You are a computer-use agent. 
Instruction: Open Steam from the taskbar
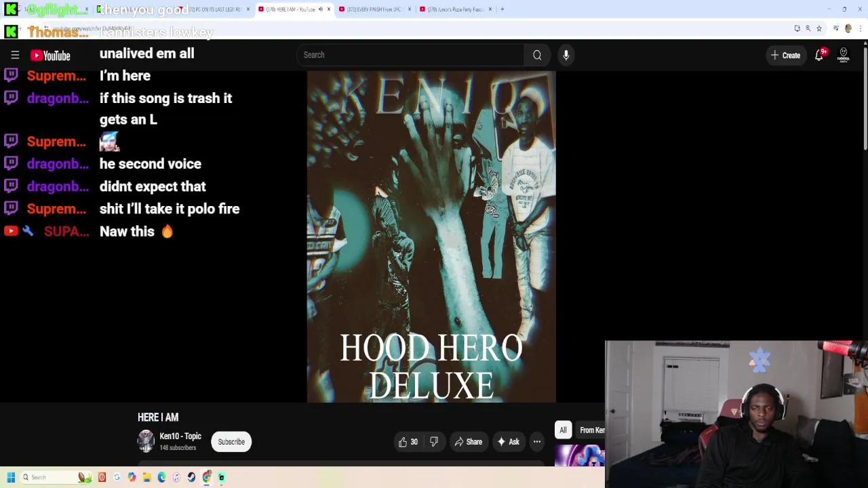(x=191, y=477)
